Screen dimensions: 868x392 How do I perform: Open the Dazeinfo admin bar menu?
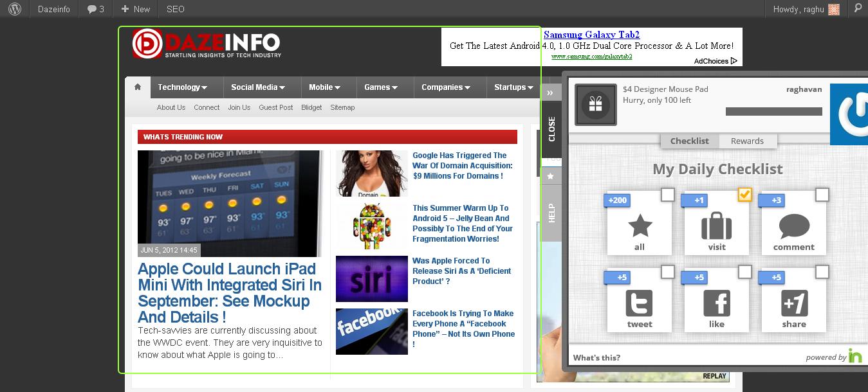(x=55, y=9)
